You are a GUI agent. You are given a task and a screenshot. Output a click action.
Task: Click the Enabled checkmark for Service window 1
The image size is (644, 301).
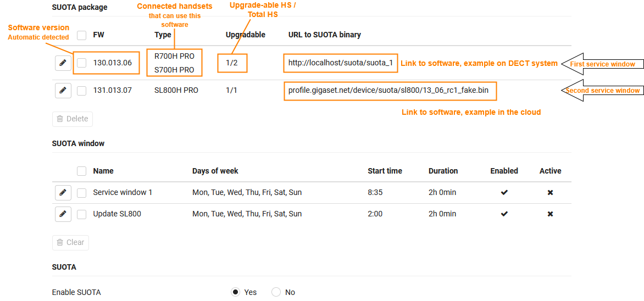click(504, 193)
